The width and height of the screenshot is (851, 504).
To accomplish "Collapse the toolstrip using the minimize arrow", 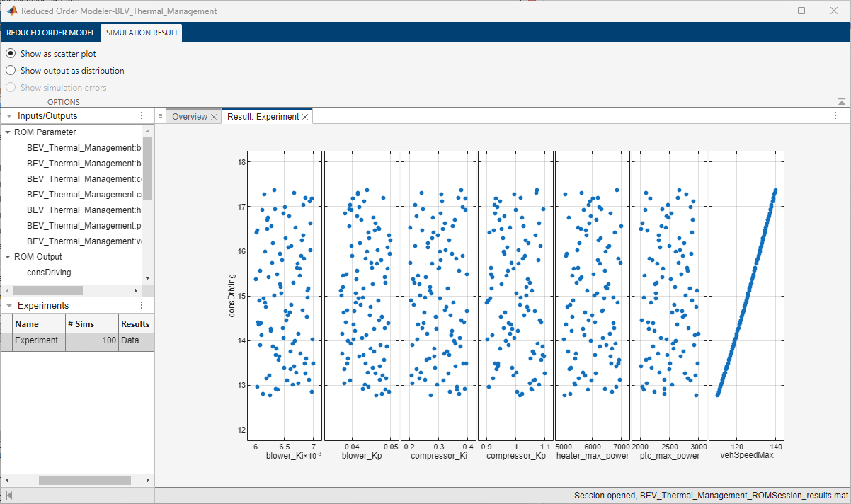I will [841, 101].
